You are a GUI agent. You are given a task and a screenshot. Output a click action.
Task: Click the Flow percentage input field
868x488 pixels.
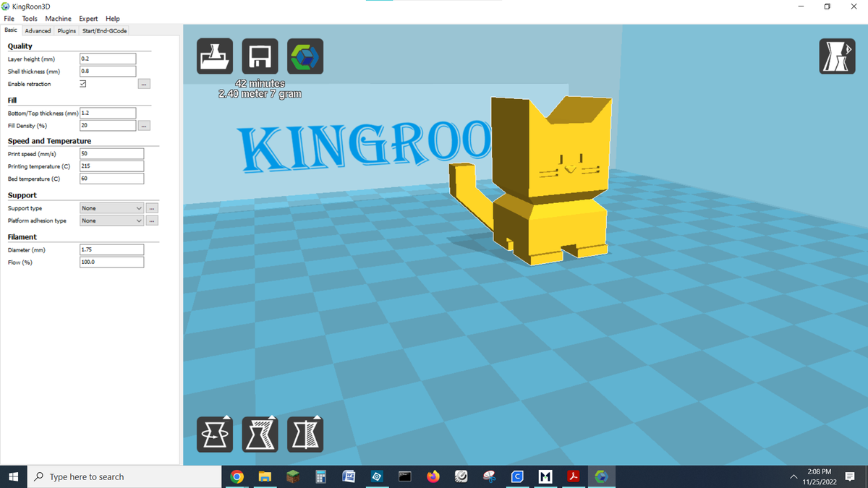[111, 262]
